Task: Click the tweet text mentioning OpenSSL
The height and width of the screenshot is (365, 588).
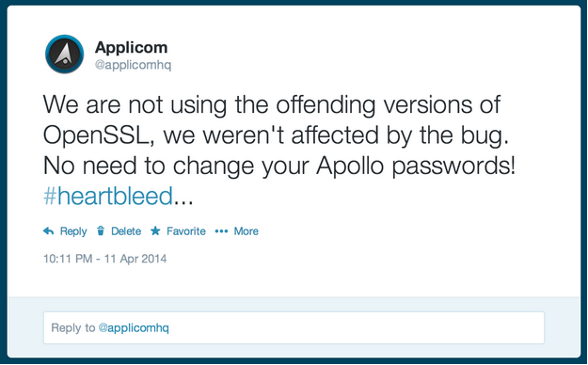Action: [276, 135]
